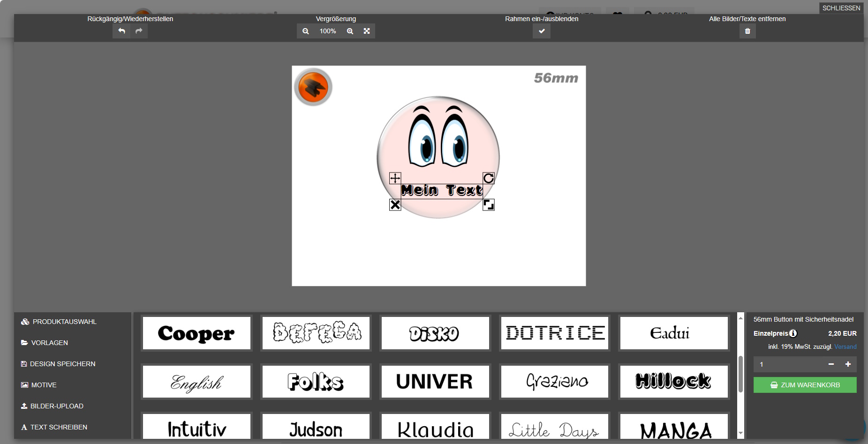Decrease quantity with the minus button
Screen dimensions: 868x444
831,364
